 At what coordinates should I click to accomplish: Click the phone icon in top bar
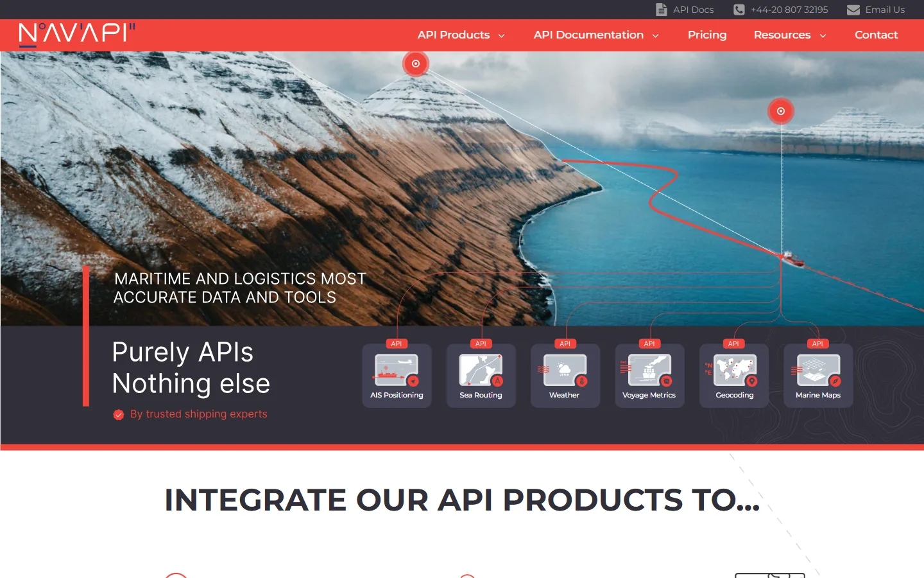739,10
